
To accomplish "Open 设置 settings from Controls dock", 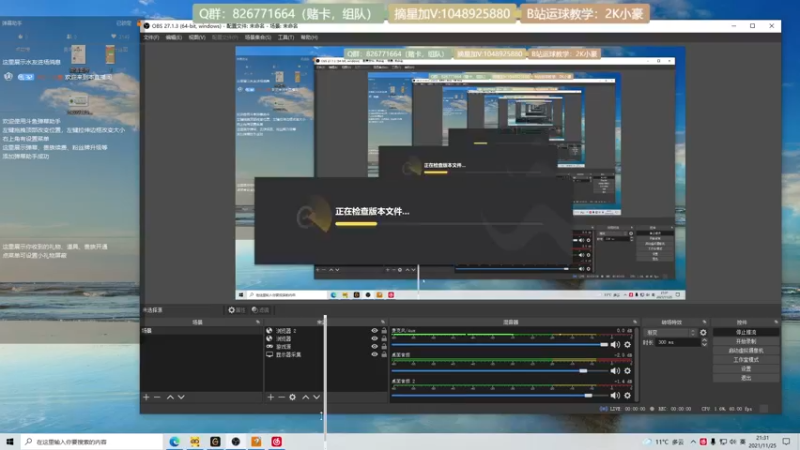I will [x=746, y=369].
